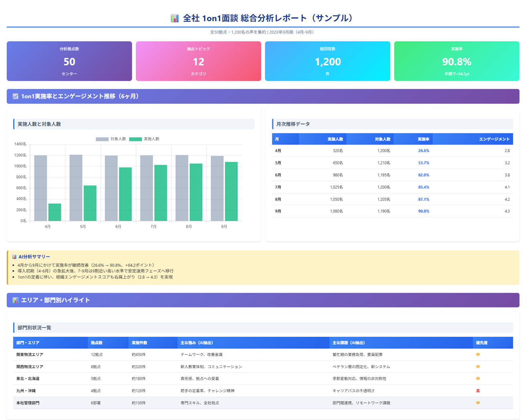
Task: Toggle the 高 priority badge on the 九州・沖縄 row
Action: coord(478,391)
